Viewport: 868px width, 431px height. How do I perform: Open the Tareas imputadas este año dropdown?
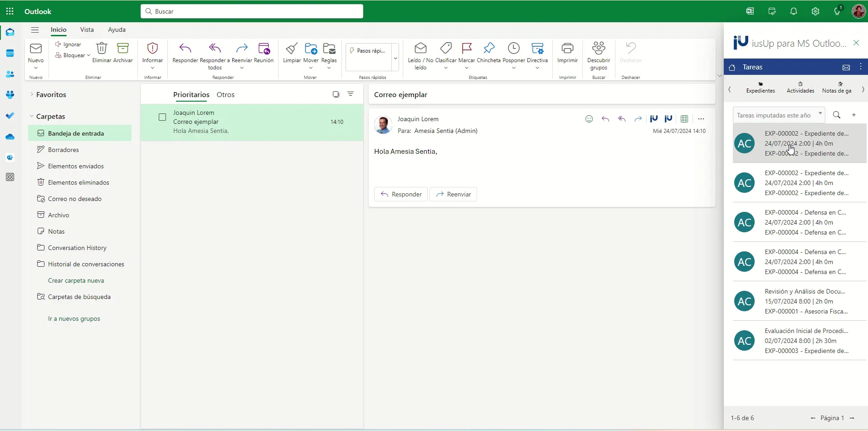[x=779, y=115]
